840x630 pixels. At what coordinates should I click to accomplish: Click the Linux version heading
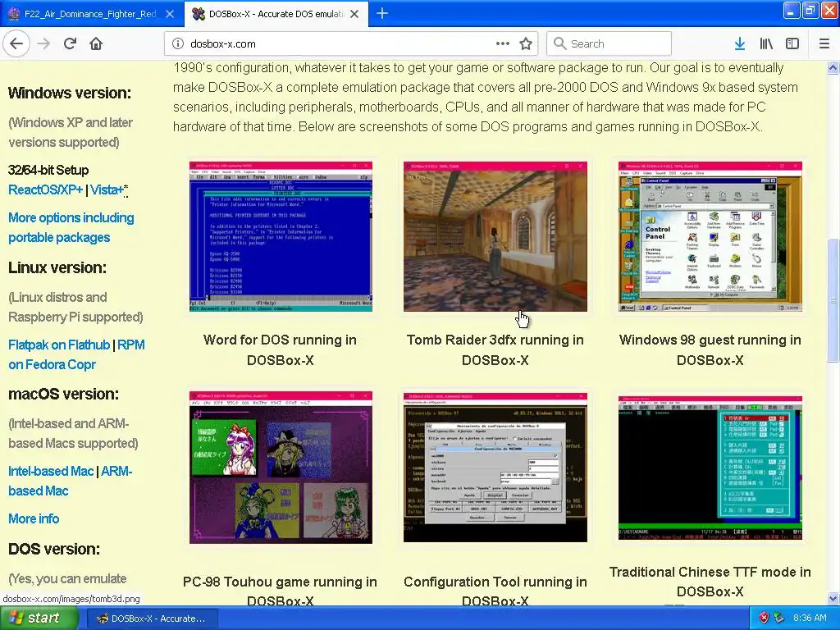[57, 267]
